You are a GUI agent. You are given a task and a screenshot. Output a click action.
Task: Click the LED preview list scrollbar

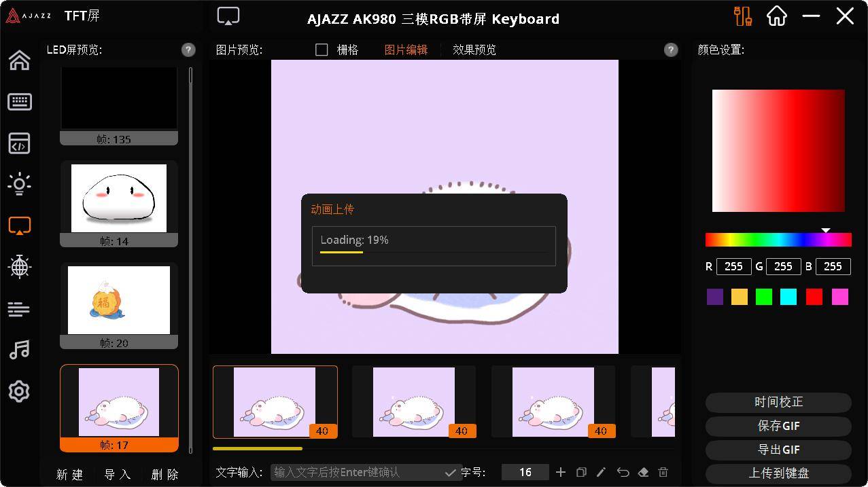[x=191, y=75]
